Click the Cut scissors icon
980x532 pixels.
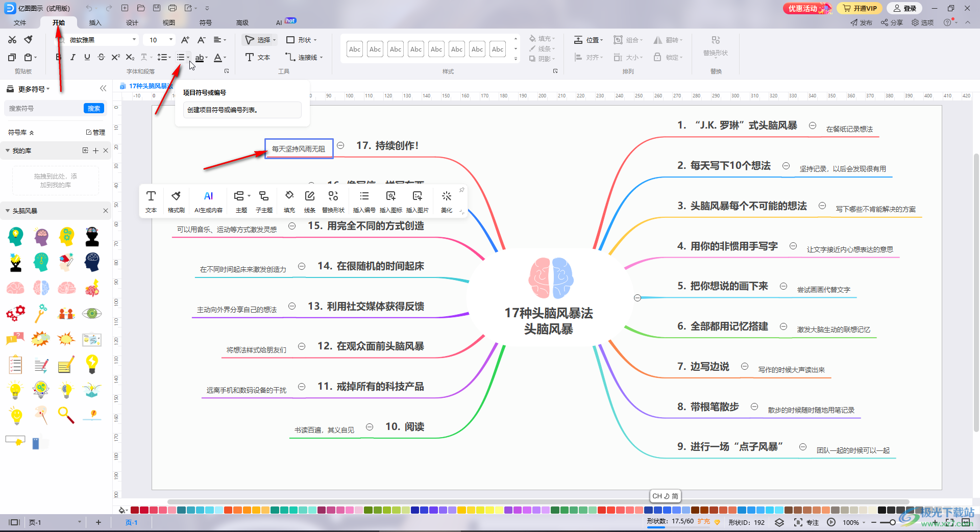tap(12, 40)
